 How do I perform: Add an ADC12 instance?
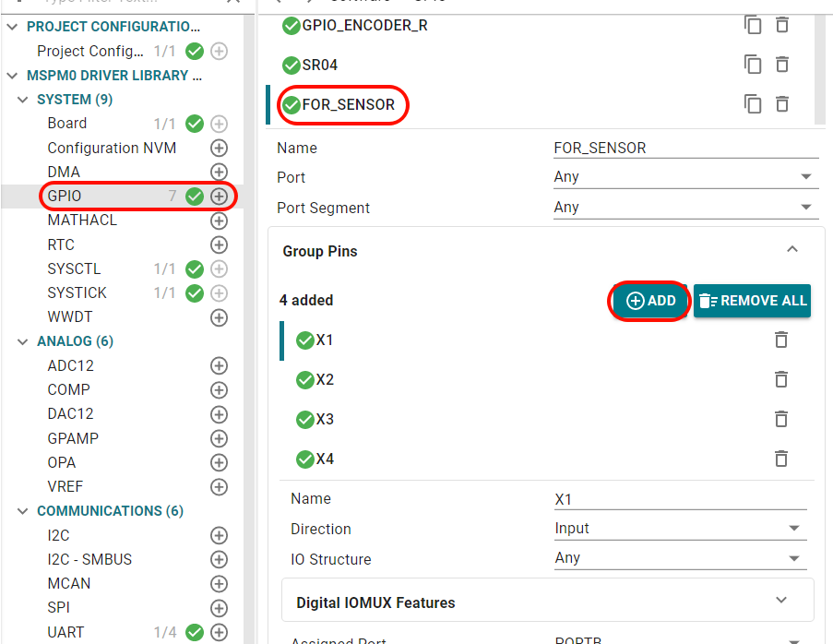tap(219, 365)
